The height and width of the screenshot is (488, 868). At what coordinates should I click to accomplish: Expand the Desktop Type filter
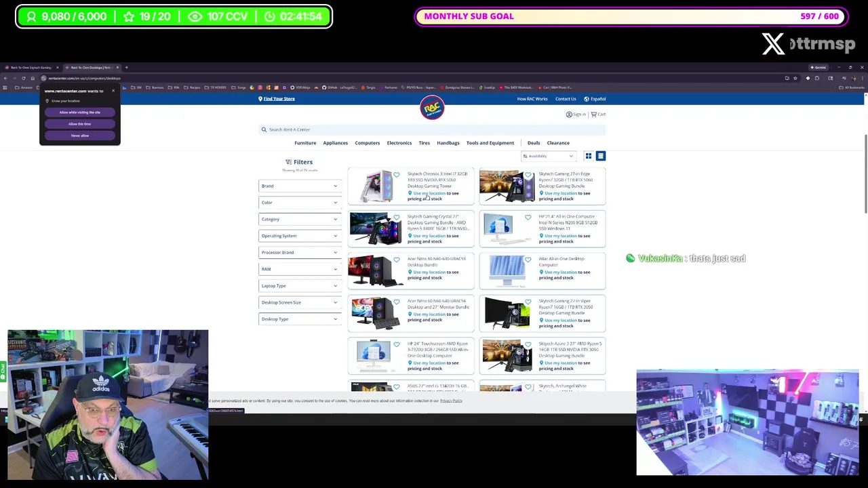[x=300, y=319]
